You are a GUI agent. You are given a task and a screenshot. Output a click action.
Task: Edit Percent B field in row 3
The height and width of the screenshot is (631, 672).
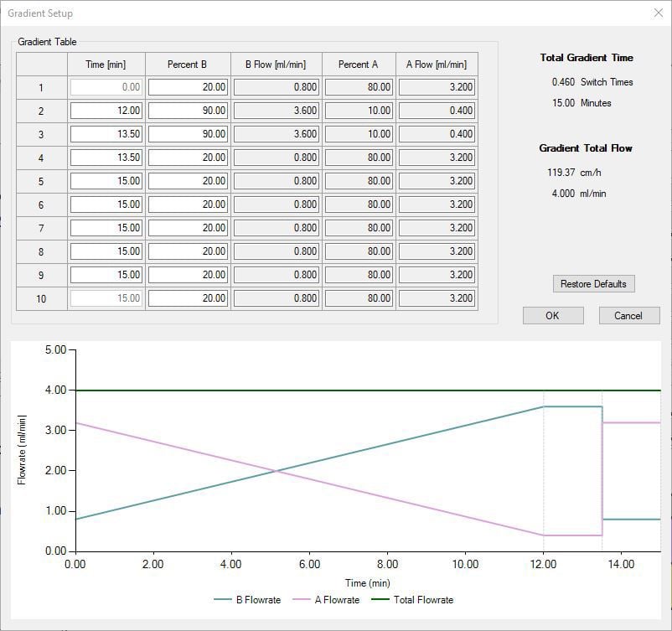click(189, 134)
